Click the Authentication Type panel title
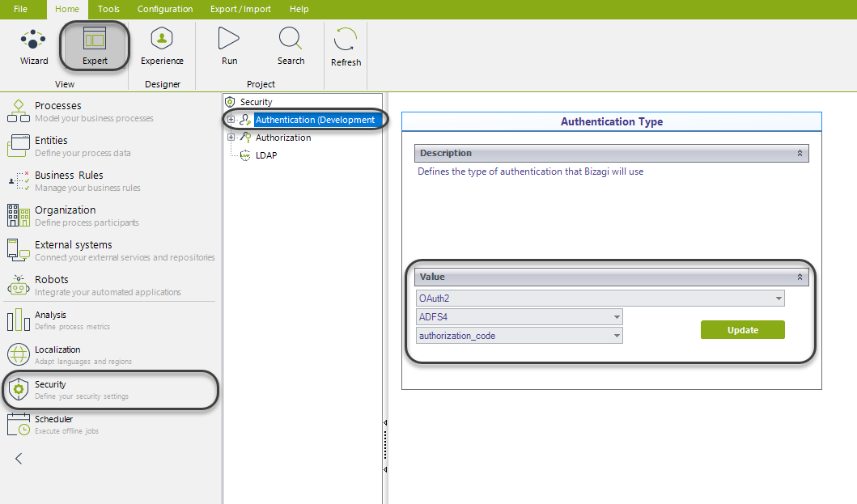Image resolution: width=857 pixels, height=504 pixels. point(612,122)
